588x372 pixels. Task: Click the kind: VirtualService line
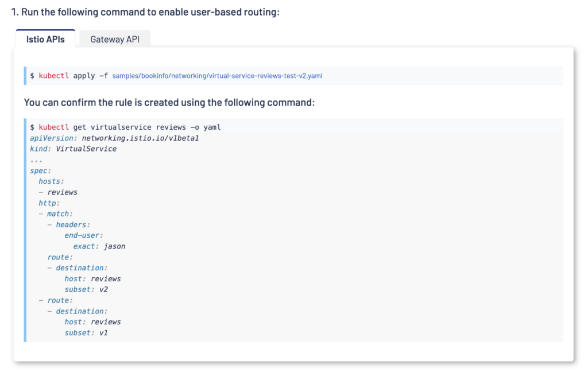73,149
